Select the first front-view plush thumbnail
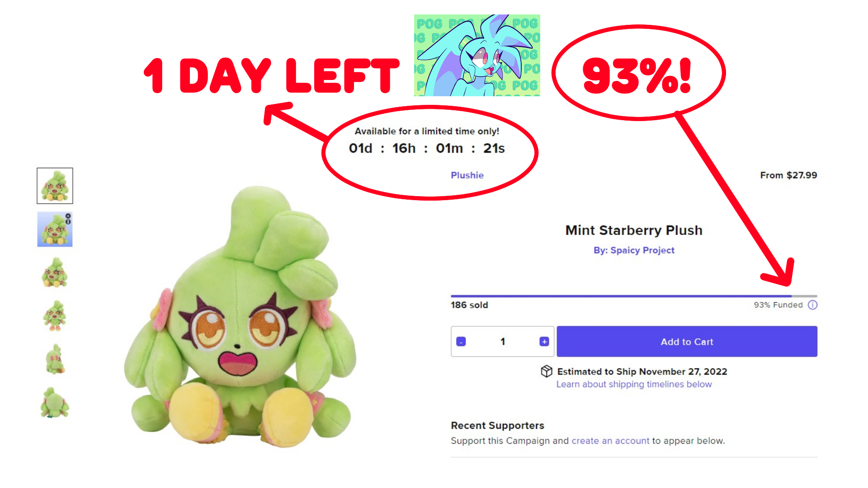Viewport: 868px width, 488px height. [x=55, y=186]
